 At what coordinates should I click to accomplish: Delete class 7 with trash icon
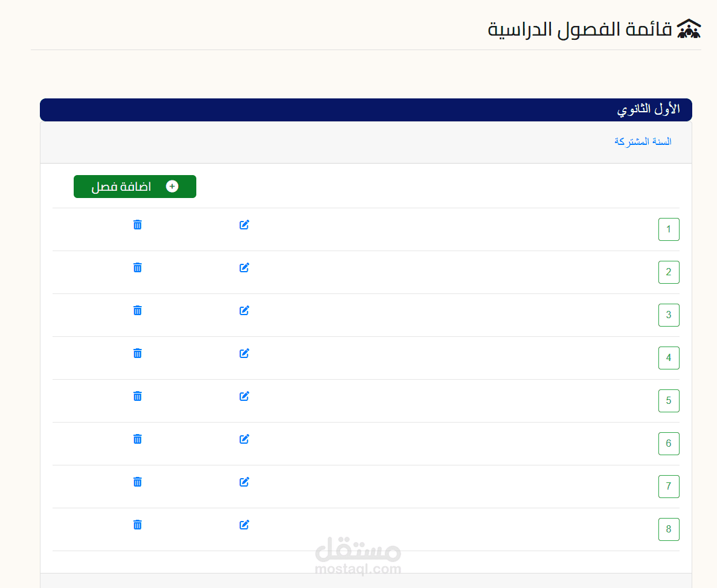pyautogui.click(x=137, y=482)
